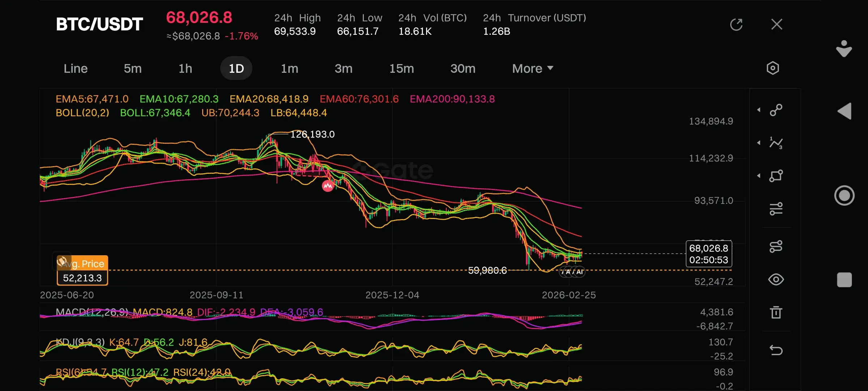This screenshot has height=391, width=868.
Task: Select the wave pattern drawing tool
Action: coord(776,143)
